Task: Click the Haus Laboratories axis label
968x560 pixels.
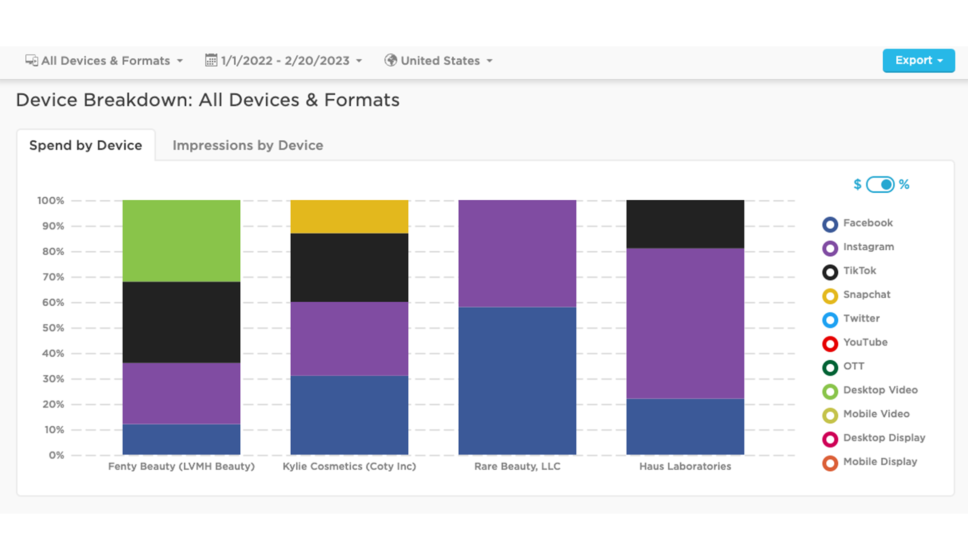Action: [685, 467]
